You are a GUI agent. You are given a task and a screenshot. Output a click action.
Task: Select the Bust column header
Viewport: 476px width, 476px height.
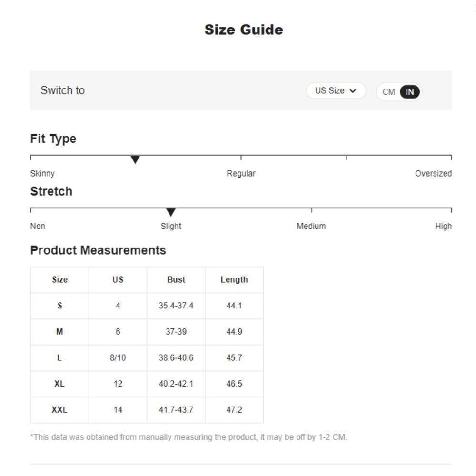click(176, 279)
